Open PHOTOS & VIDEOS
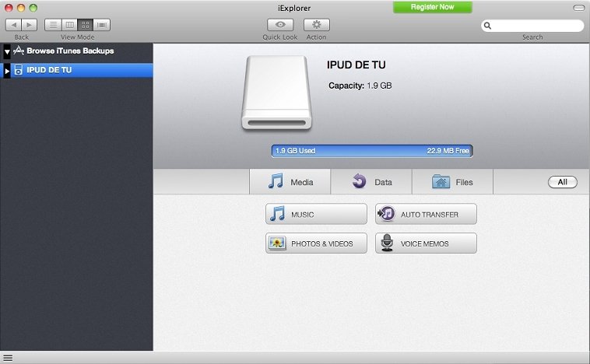 pos(316,243)
